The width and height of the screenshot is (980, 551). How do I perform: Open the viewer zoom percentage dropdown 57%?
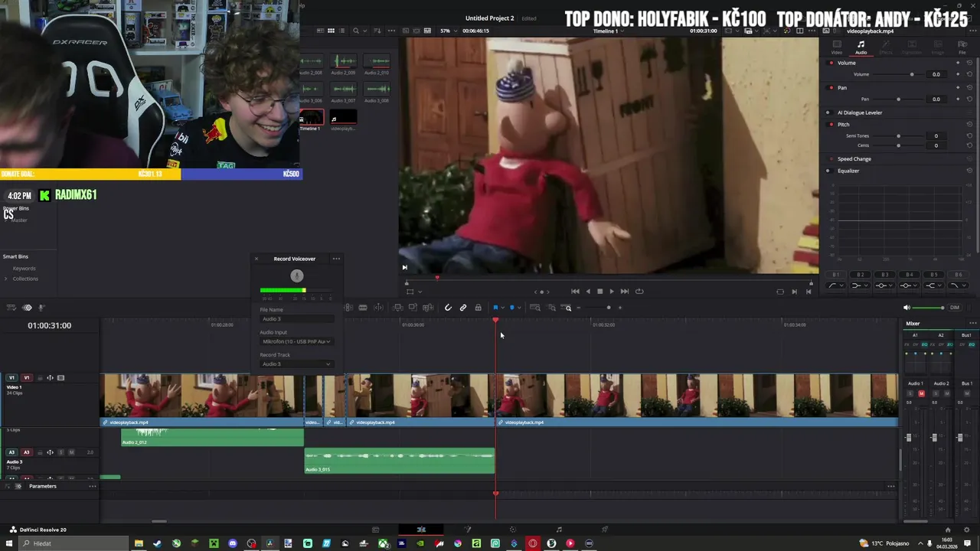448,31
